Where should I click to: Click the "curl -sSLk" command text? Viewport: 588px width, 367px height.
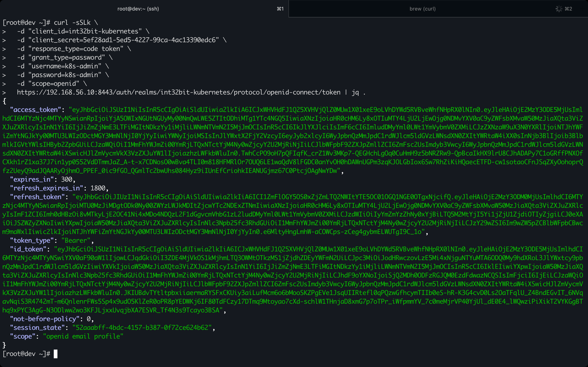pyautogui.click(x=72, y=22)
